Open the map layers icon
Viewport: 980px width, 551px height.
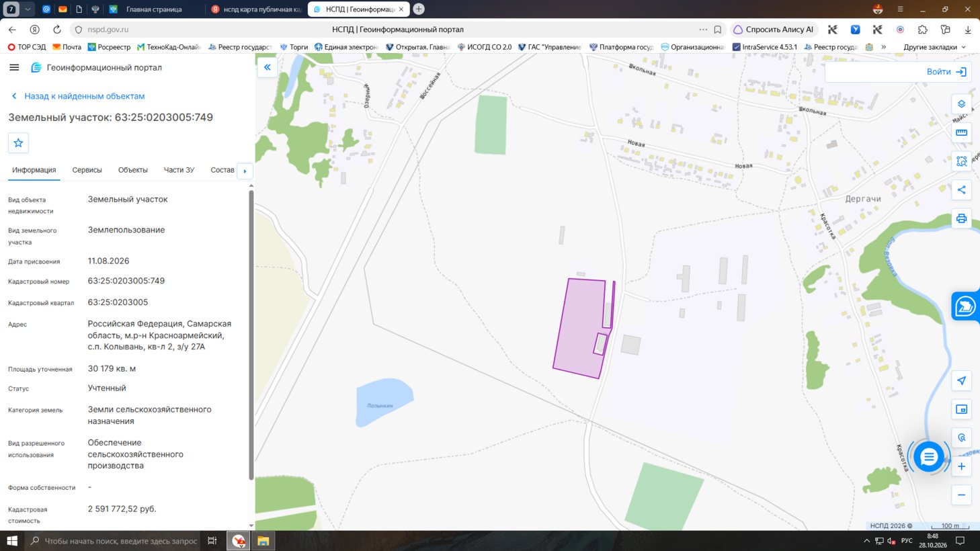961,104
